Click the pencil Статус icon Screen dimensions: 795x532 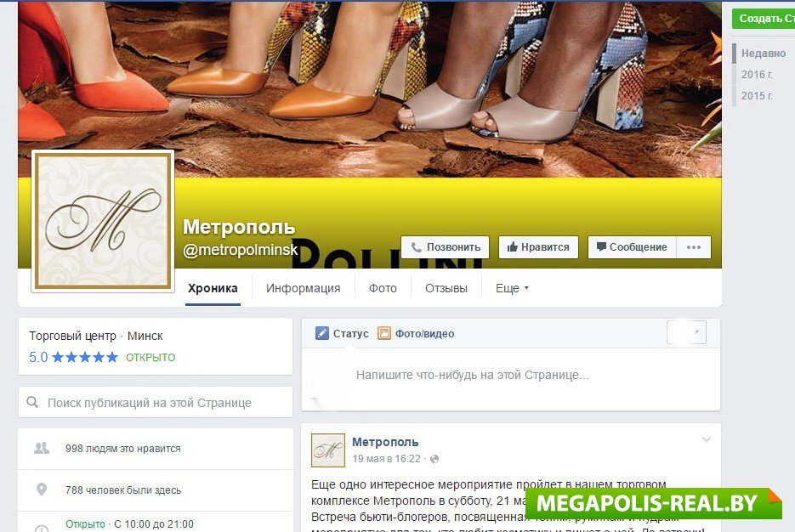tap(322, 333)
